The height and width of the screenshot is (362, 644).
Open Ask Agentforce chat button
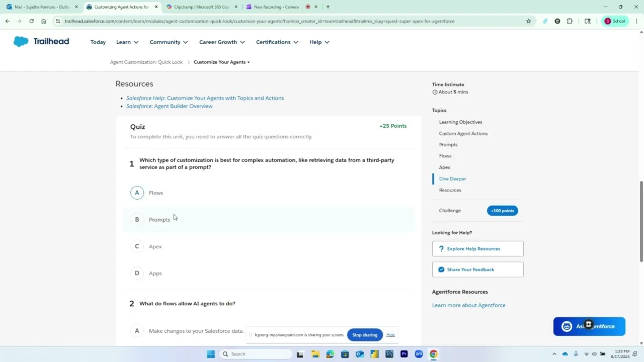pos(589,326)
